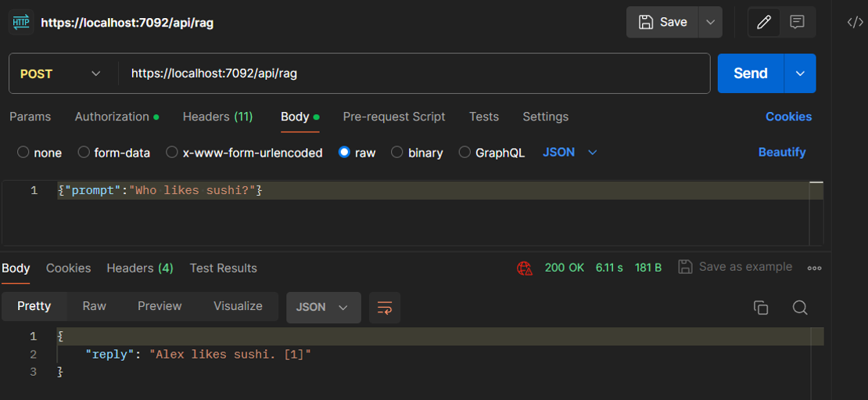Open the comments icon
This screenshot has width=868, height=400.
(x=797, y=22)
